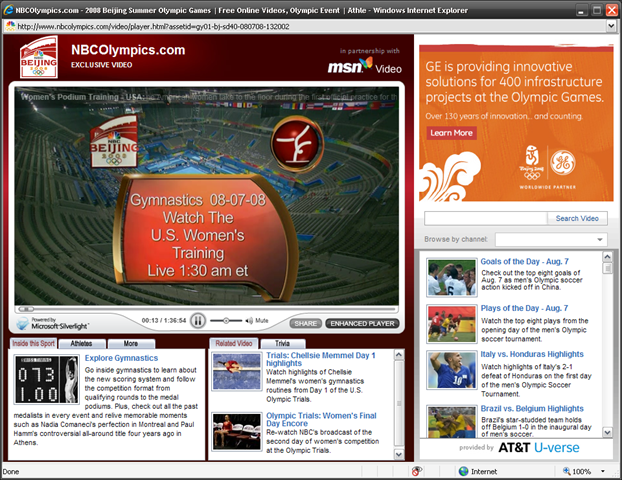This screenshot has width=622, height=480.
Task: Click the privacy report eye icon
Action: pos(417,471)
